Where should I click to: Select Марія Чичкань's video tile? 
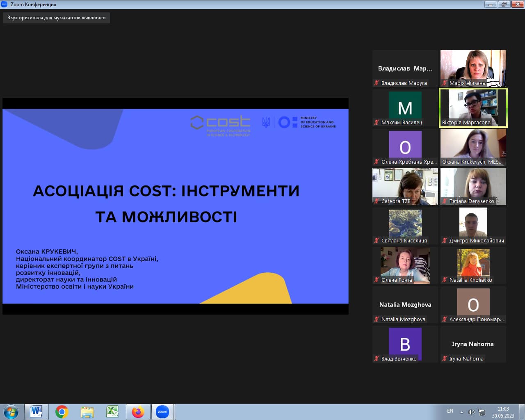(x=473, y=68)
